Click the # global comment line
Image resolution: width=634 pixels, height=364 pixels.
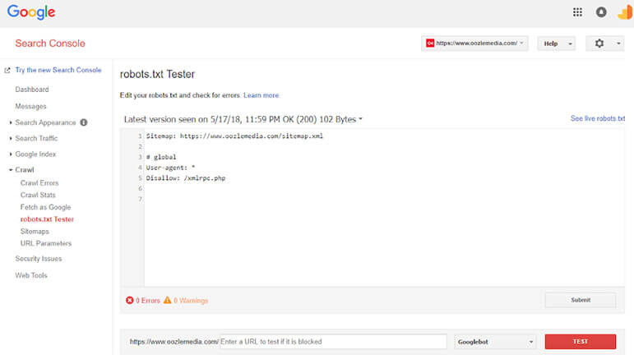coord(161,157)
